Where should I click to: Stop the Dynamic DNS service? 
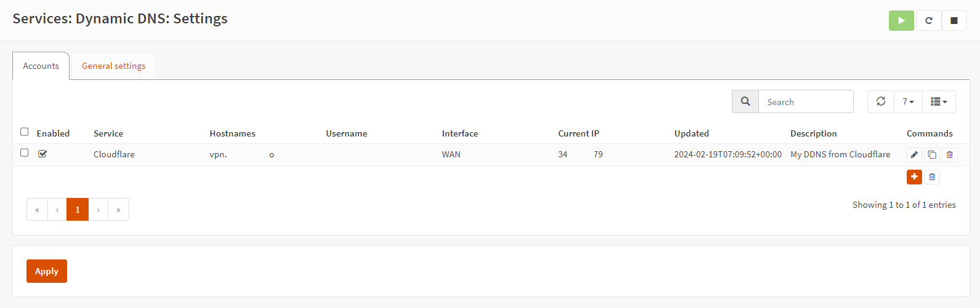(x=954, y=20)
